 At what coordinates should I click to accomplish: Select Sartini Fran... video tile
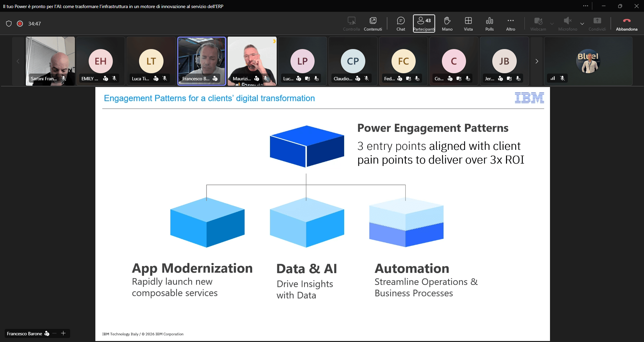tap(50, 61)
